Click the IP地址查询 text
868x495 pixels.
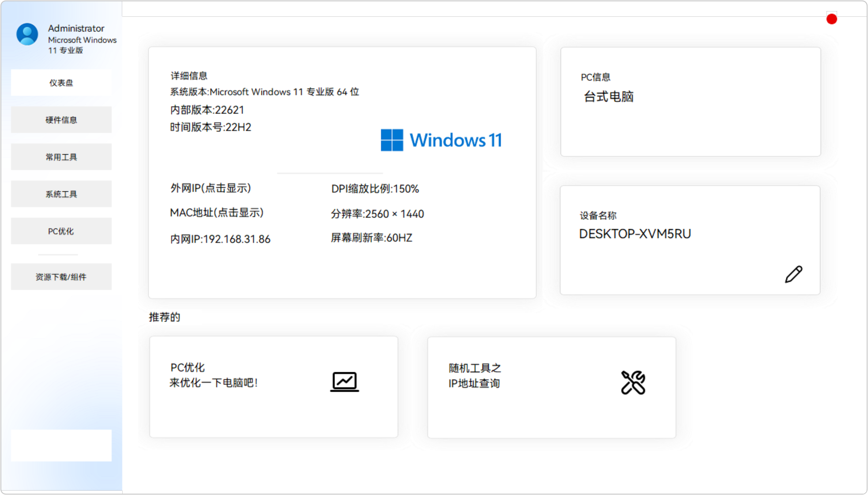(x=474, y=384)
